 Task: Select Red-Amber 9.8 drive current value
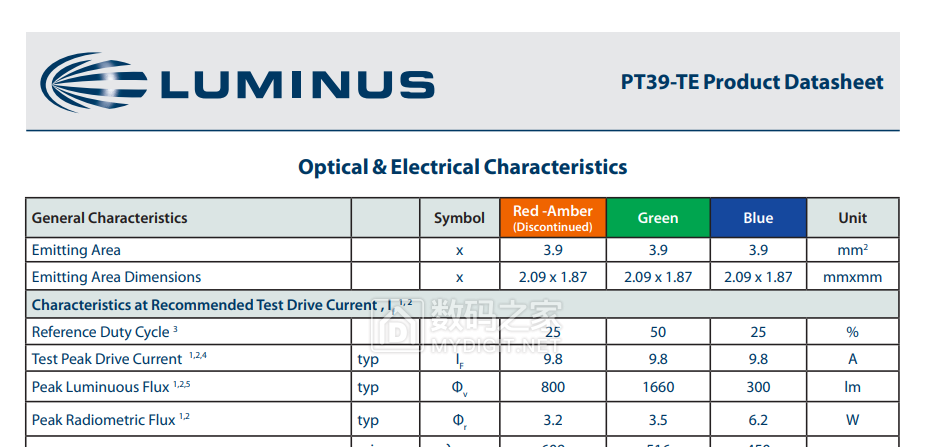[553, 359]
